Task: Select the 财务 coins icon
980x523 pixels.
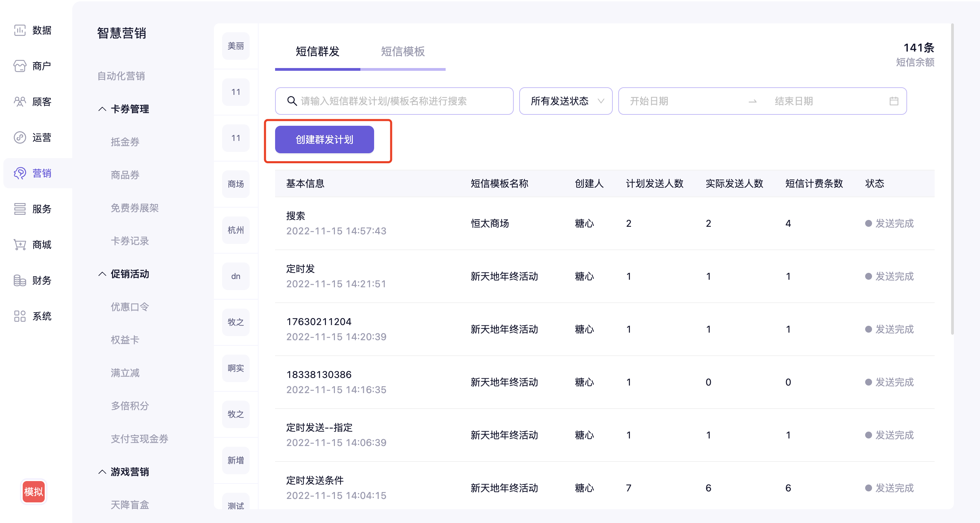Action: 20,280
